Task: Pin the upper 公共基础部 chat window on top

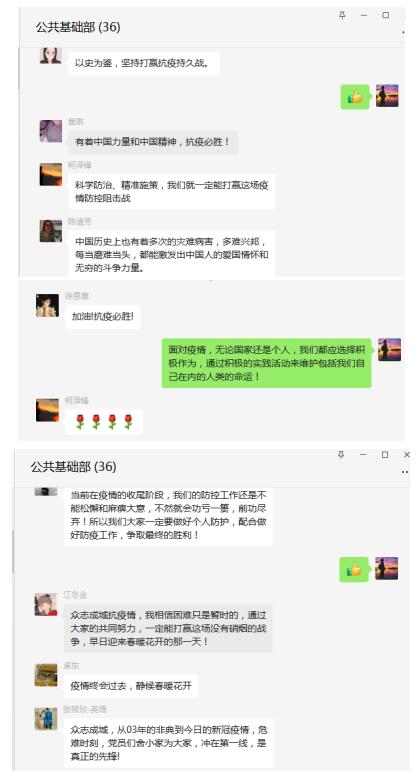Action: (342, 15)
